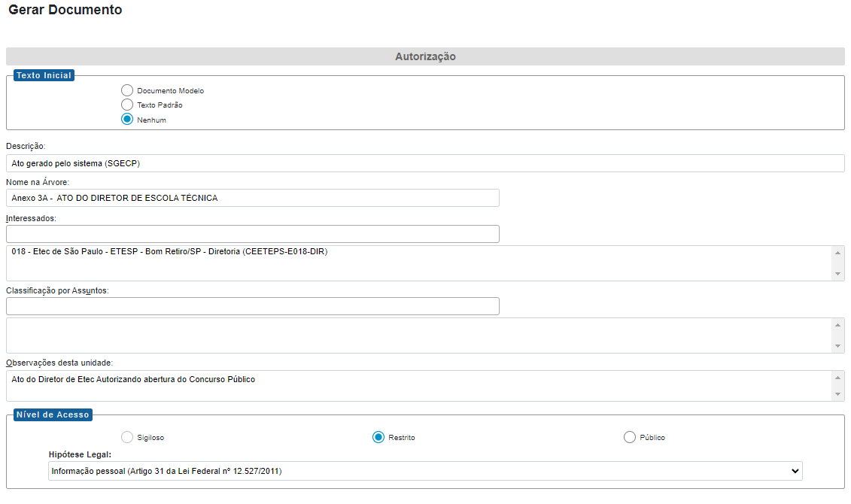851x504 pixels.
Task: Focus the Classificação por Assuntos search input
Action: [x=253, y=306]
